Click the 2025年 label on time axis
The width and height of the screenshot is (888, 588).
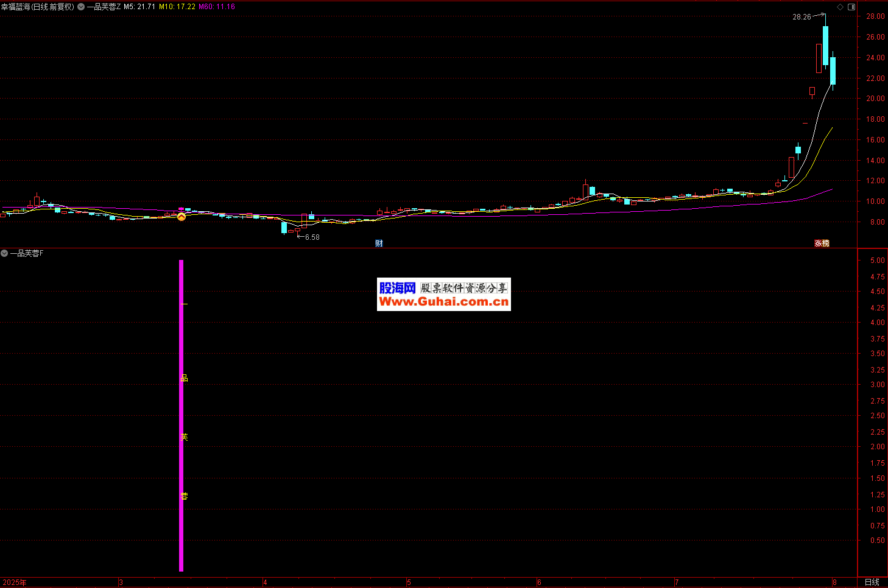tap(15, 583)
